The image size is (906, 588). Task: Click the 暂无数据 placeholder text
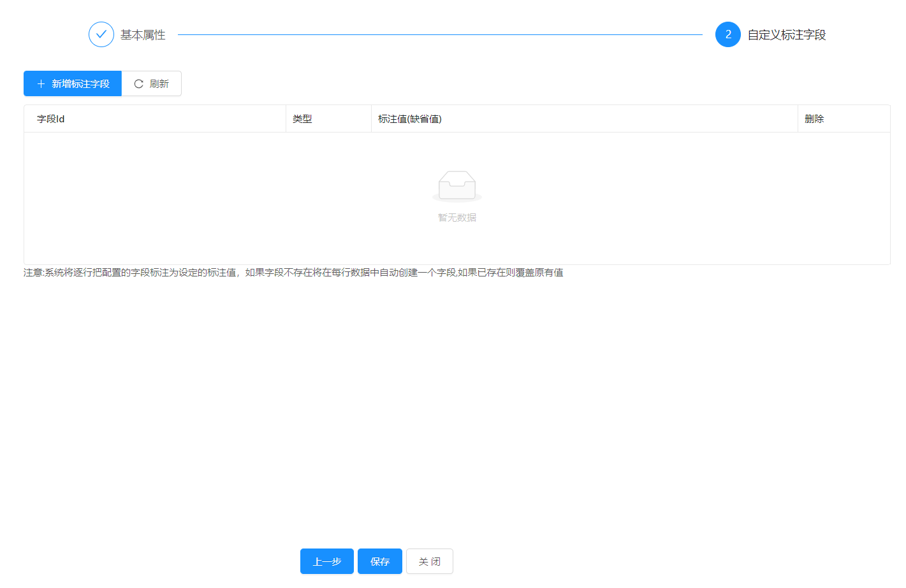(x=457, y=218)
